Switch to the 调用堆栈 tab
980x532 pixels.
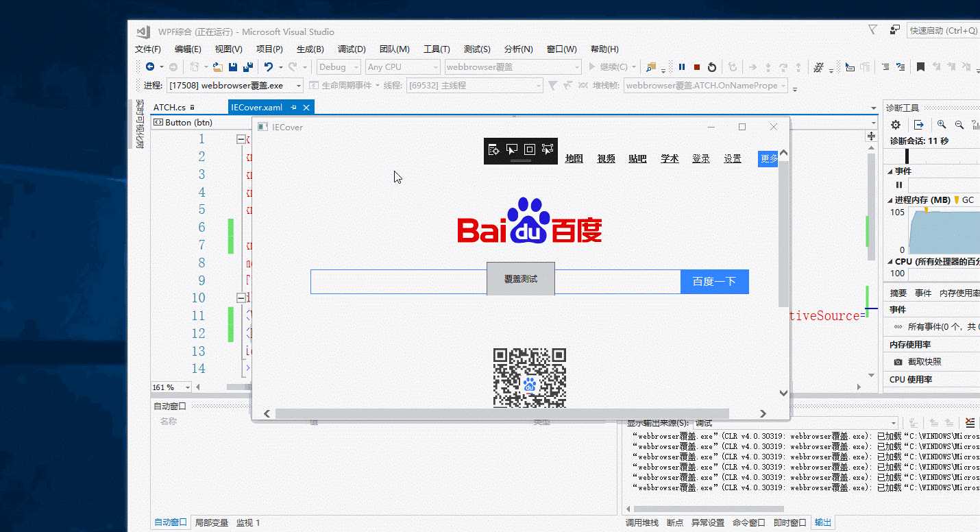pos(641,522)
